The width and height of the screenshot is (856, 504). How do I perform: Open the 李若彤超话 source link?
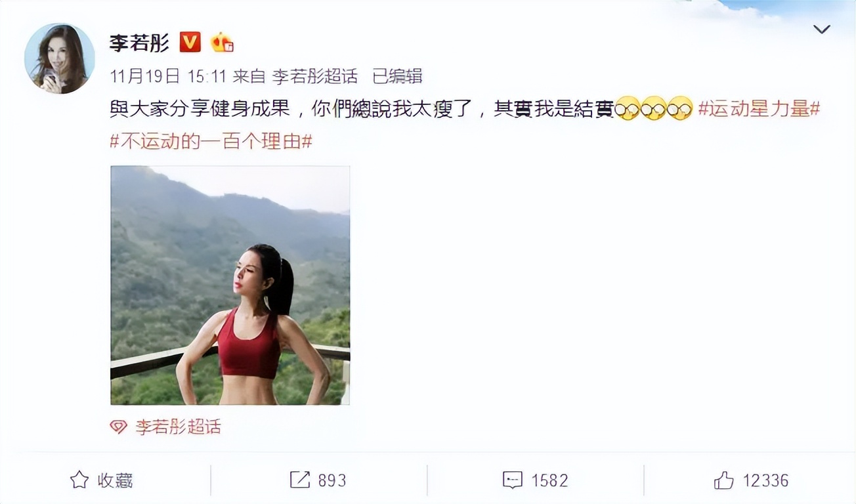pyautogui.click(x=315, y=76)
